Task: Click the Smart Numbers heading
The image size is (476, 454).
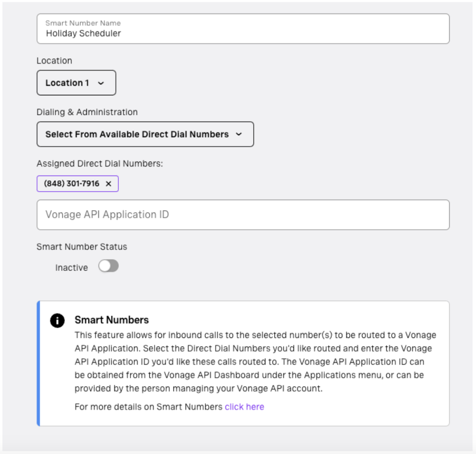Action: (x=112, y=320)
